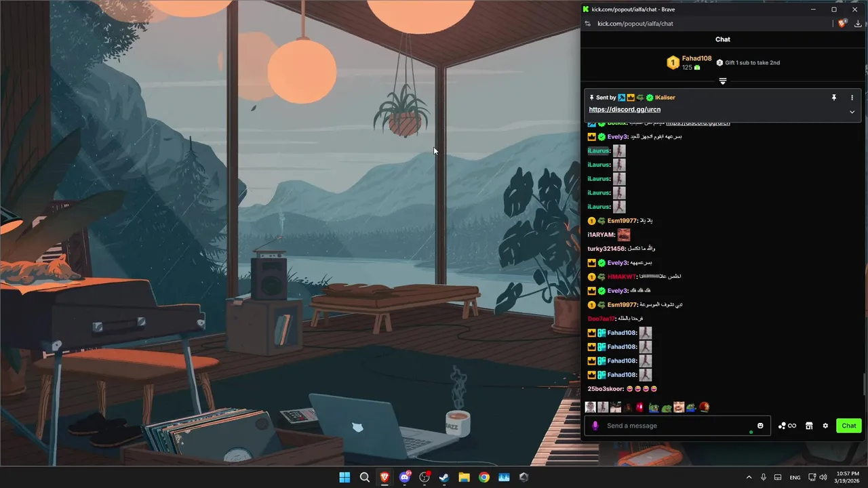Open chat settings gear icon

pyautogui.click(x=825, y=426)
